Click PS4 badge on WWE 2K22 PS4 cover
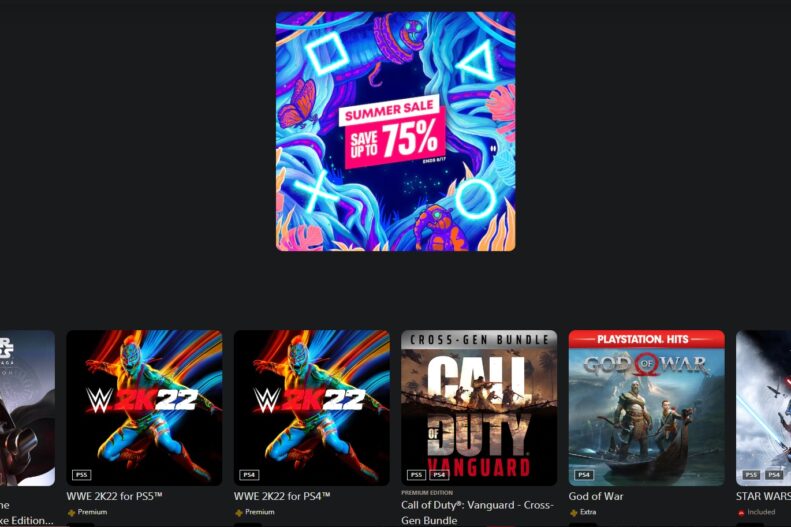Image resolution: width=791 pixels, height=527 pixels. click(249, 475)
